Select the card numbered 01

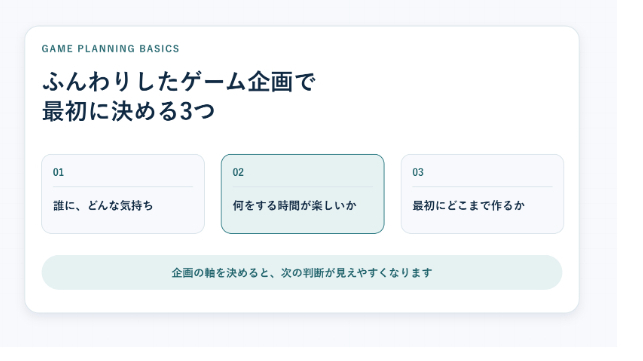[123, 194]
